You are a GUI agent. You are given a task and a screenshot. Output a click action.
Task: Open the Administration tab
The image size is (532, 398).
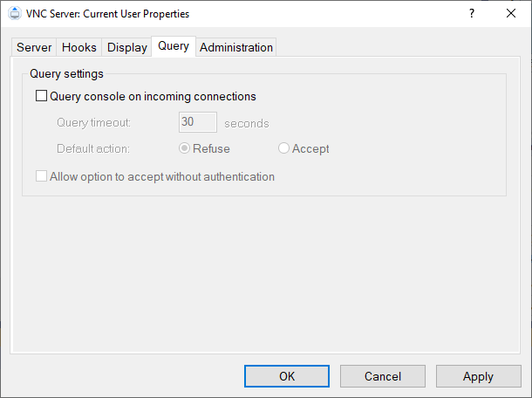(236, 47)
